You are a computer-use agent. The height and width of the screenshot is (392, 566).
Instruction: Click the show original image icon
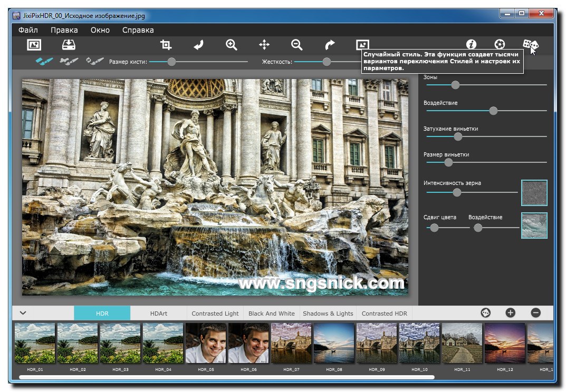tap(362, 45)
